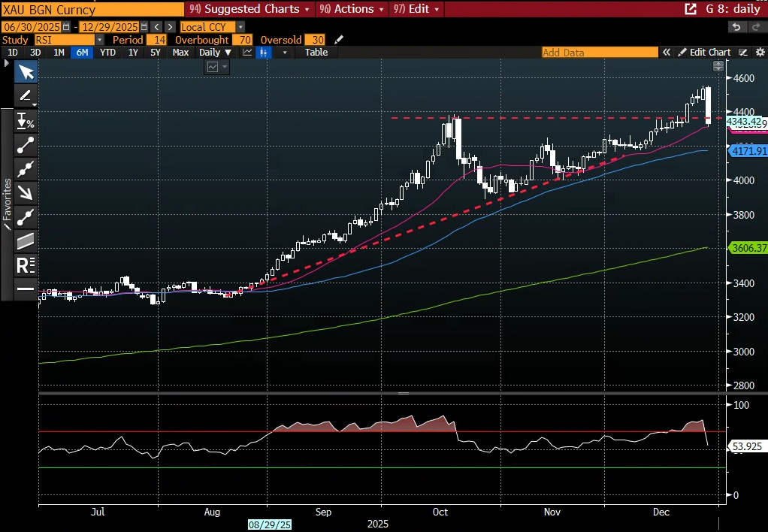Collapse the side panel with double chevron
Screen dimensions: 768x532
tap(666, 53)
